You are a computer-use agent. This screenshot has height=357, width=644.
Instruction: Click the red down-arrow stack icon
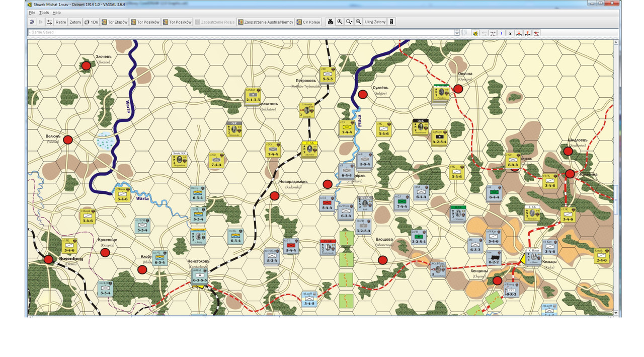tap(519, 33)
